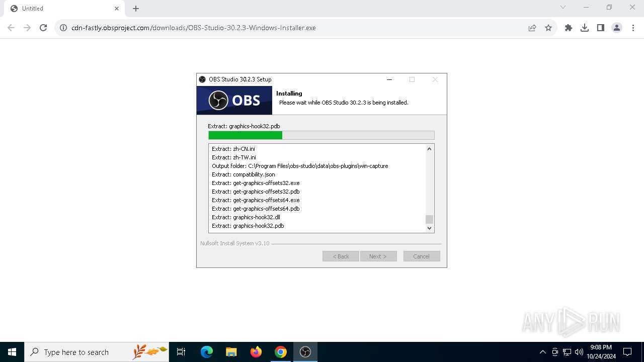
Task: Open the clock showing 9:08 PM
Action: pyautogui.click(x=601, y=352)
